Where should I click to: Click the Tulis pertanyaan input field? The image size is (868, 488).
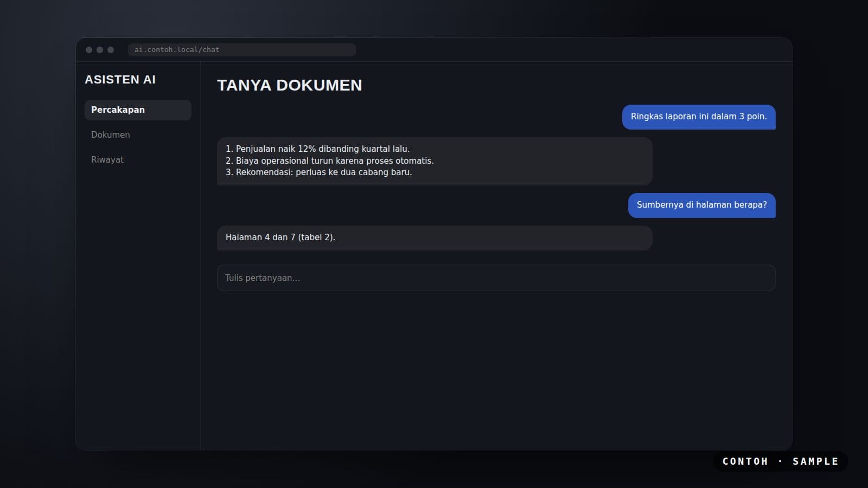click(496, 278)
